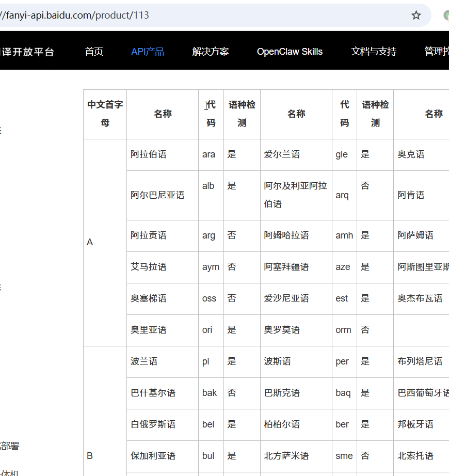The height and width of the screenshot is (476, 449).
Task: Select the 奥塞梯语 cell
Action: (x=163, y=299)
